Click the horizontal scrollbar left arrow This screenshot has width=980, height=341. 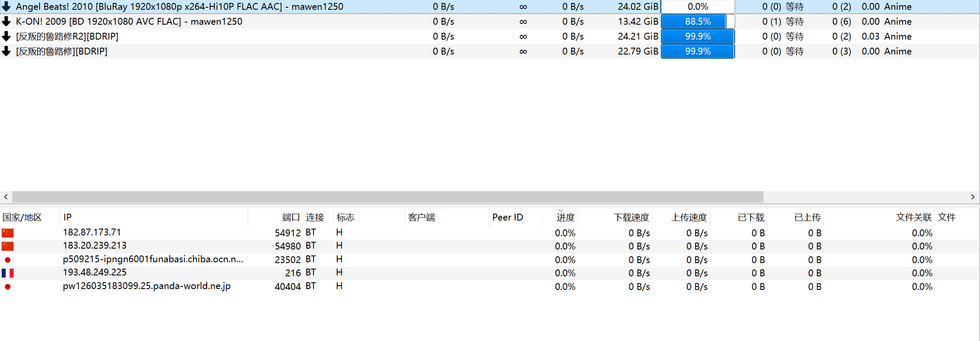(x=6, y=197)
